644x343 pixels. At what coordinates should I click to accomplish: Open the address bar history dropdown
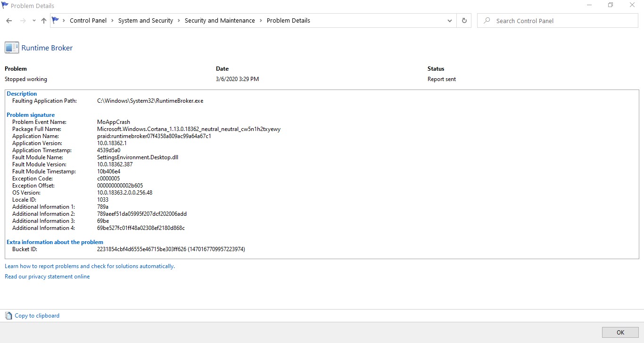tap(450, 21)
